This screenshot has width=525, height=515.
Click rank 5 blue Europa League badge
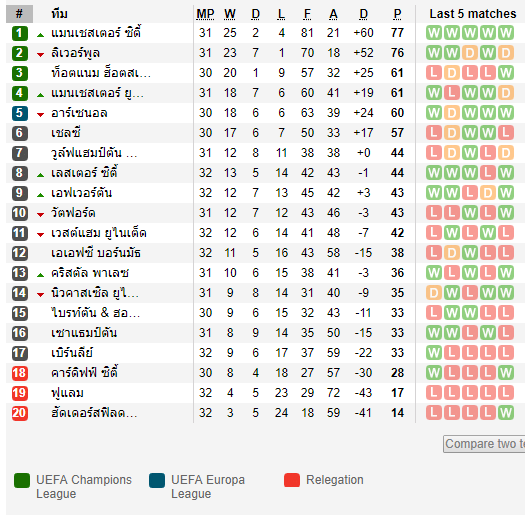tap(19, 113)
